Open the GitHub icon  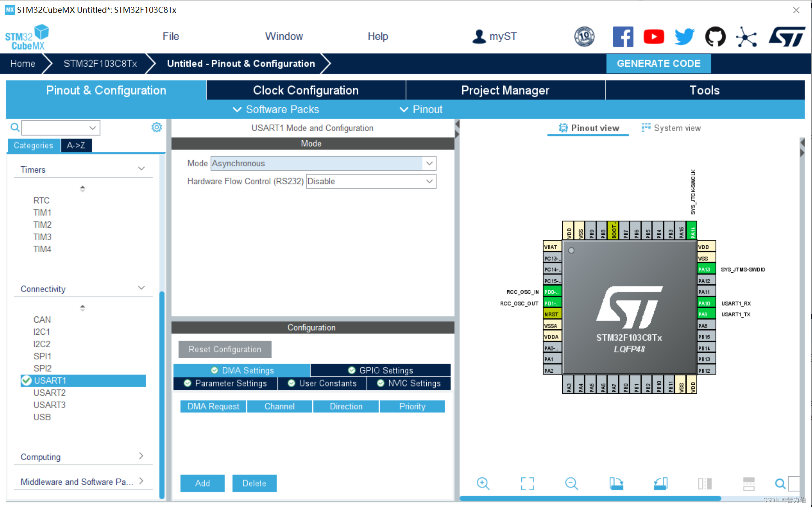715,37
